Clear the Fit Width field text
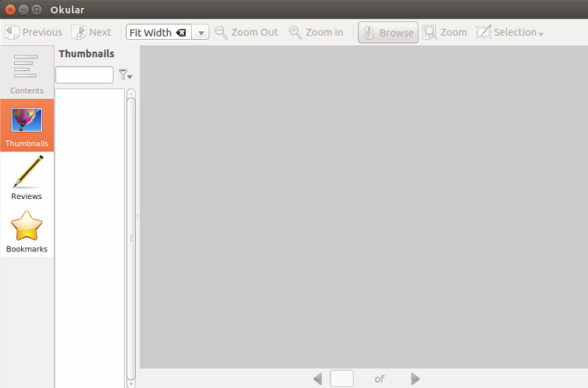This screenshot has height=388, width=588. [181, 33]
